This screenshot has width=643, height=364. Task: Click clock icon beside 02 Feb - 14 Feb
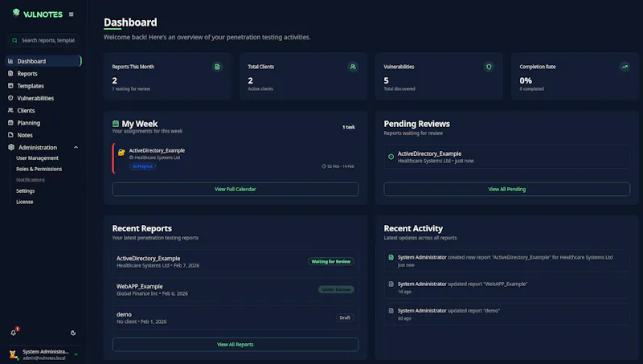[324, 166]
